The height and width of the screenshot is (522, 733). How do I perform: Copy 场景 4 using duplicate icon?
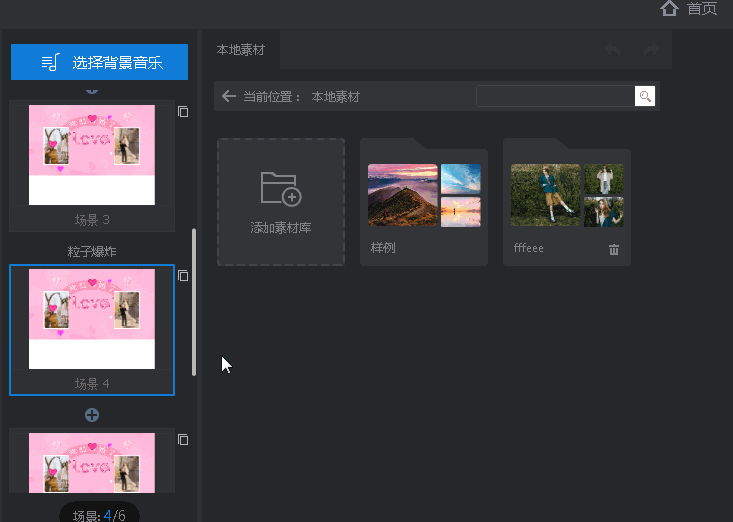pos(183,276)
